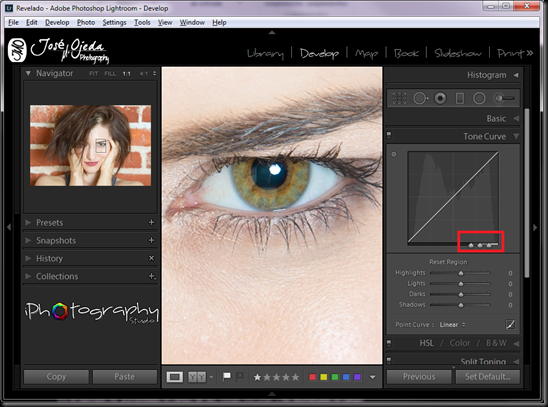Open the Settings menu

[x=114, y=22]
